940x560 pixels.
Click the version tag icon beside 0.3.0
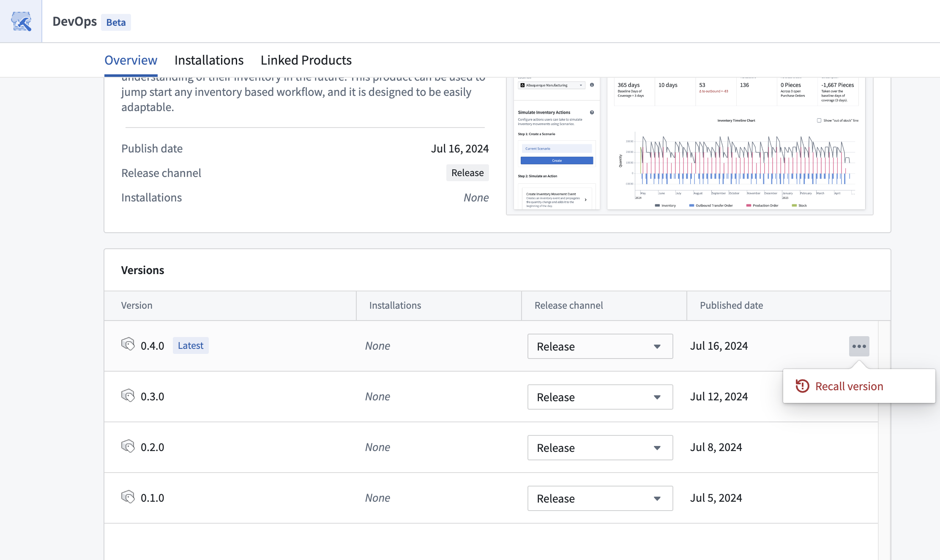pos(128,396)
